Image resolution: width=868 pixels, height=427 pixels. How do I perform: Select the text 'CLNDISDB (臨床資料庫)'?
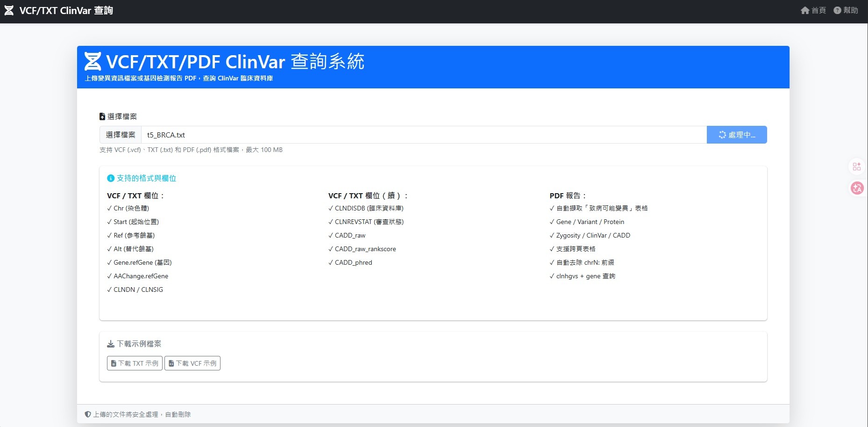pyautogui.click(x=369, y=208)
